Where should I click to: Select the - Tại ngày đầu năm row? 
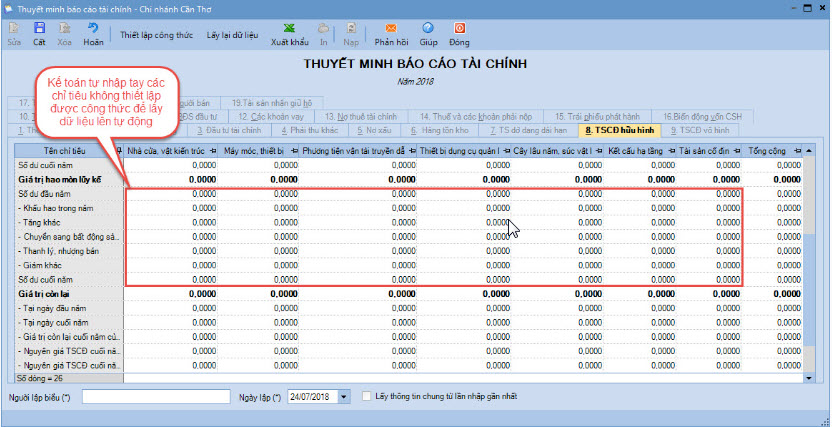(x=410, y=308)
